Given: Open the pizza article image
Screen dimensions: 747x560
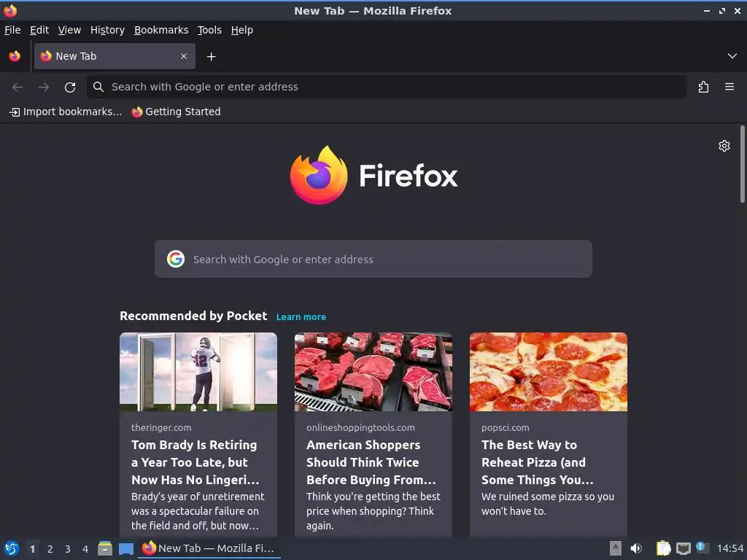Looking at the screenshot, I should [x=549, y=372].
